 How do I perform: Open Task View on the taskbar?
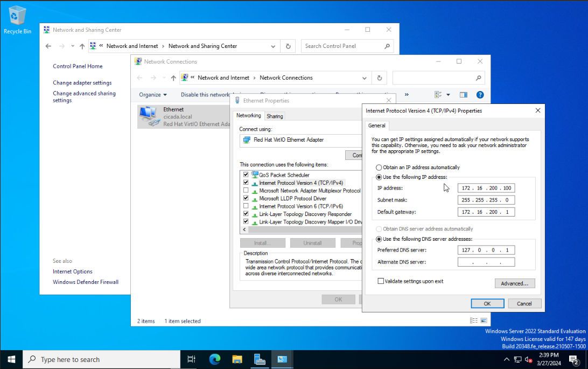point(191,359)
